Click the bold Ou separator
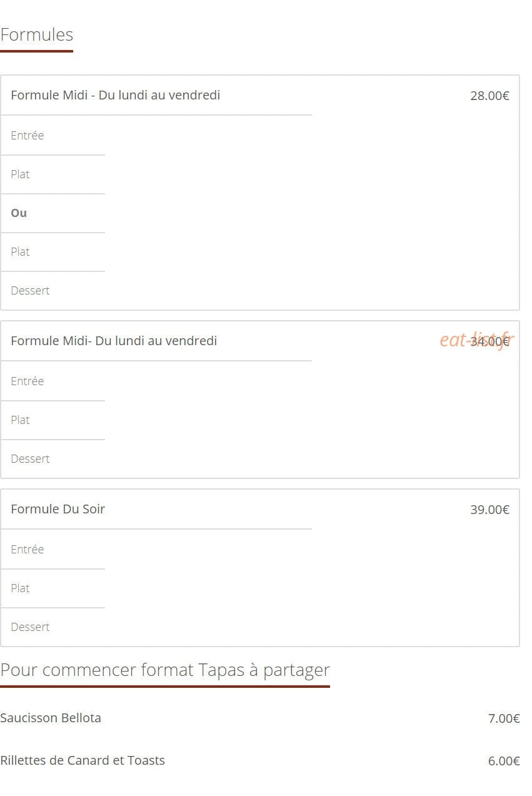Screen dimensions: 532x796 [x=19, y=213]
